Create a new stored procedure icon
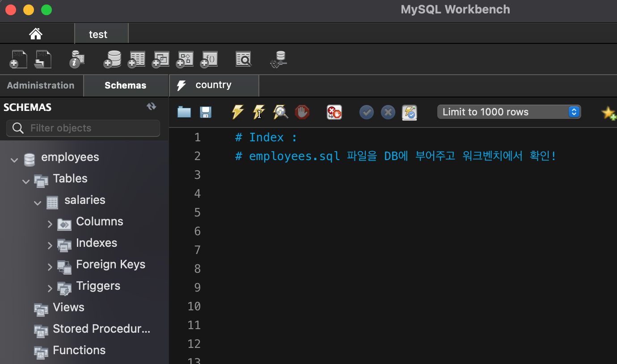The width and height of the screenshot is (617, 364). [x=185, y=59]
